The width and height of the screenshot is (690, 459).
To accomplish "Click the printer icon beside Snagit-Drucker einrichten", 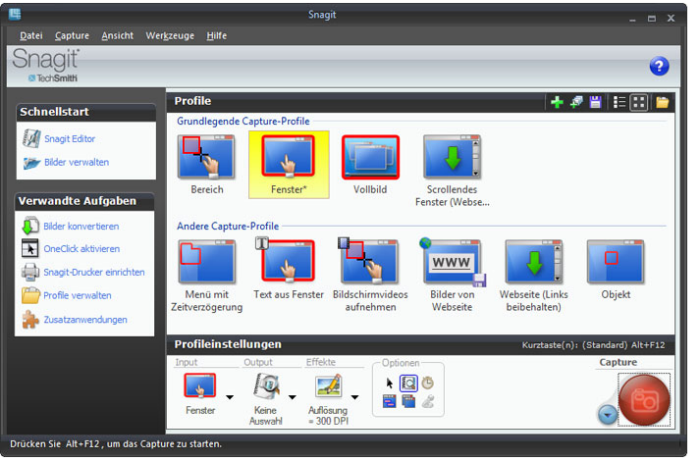I will coord(30,272).
